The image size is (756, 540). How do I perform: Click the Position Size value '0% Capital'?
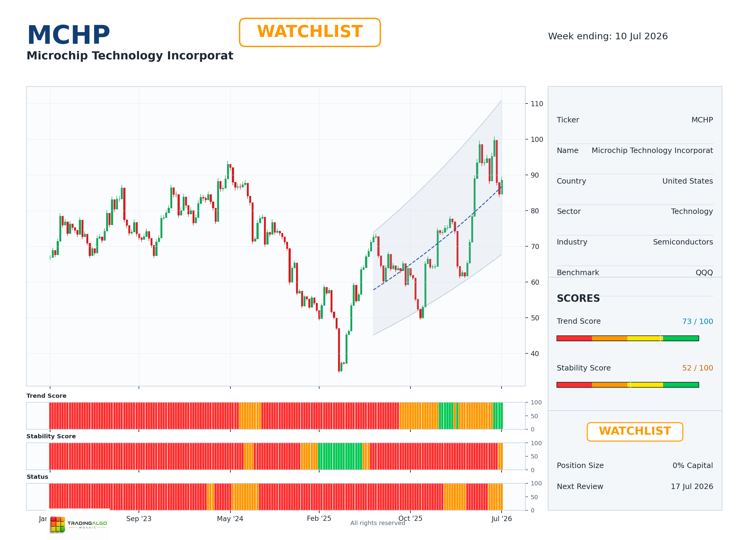click(x=693, y=466)
